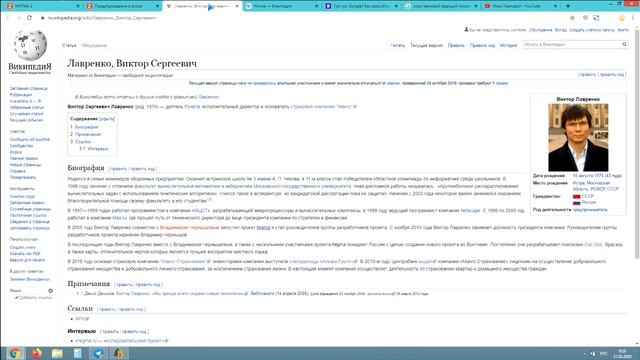
Task: Click Версия для печати in the sidebar
Action: coord(27,260)
